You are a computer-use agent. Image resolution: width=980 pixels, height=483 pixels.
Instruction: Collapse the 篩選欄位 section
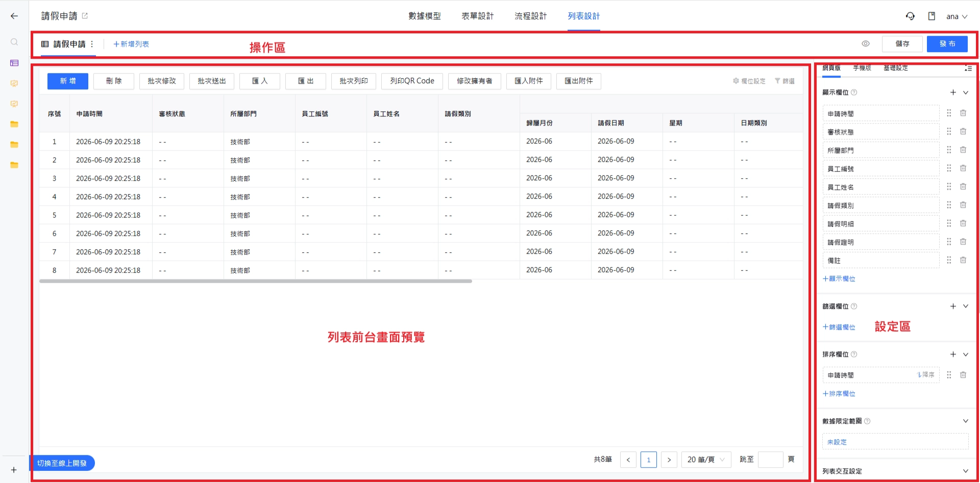click(966, 306)
